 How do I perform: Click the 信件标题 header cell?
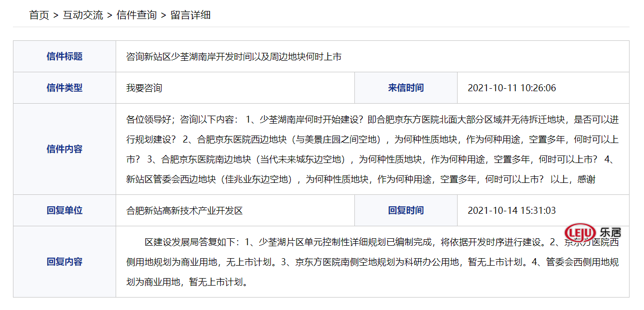tap(65, 56)
